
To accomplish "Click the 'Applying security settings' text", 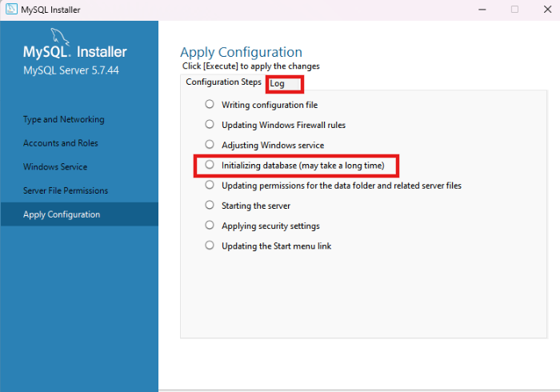I will tap(270, 226).
